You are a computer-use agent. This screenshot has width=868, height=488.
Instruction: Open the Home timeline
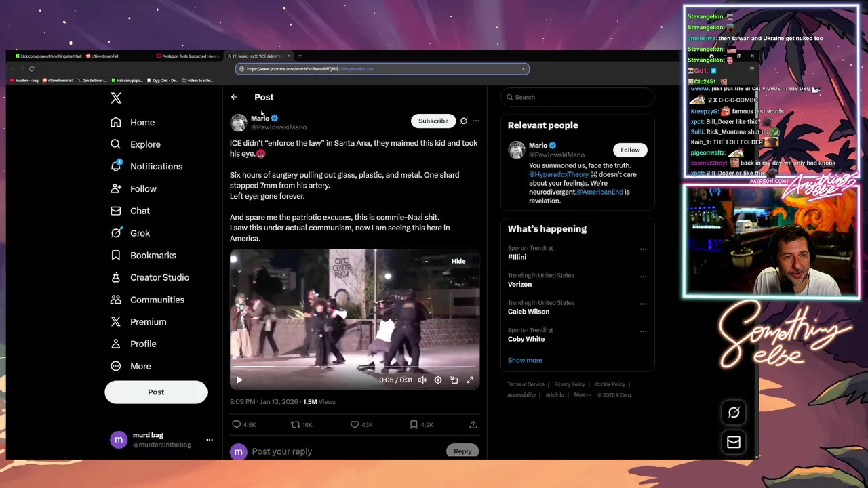coord(133,122)
